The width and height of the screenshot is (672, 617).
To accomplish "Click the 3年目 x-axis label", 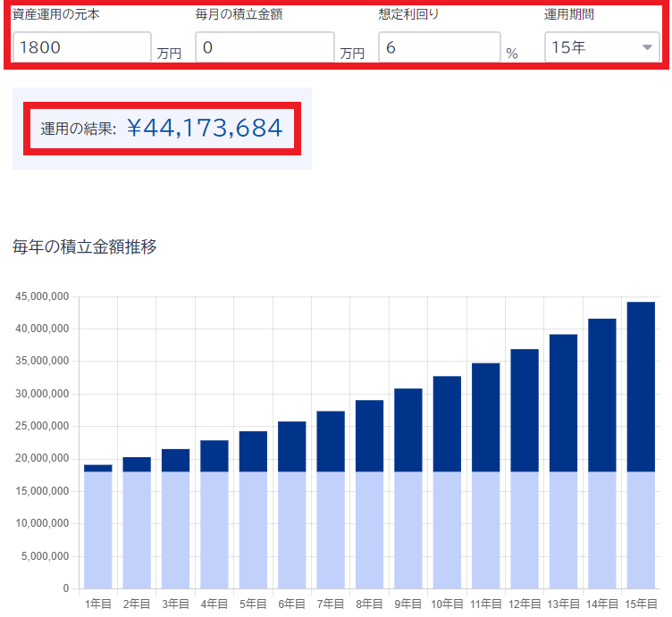I will coord(175,604).
